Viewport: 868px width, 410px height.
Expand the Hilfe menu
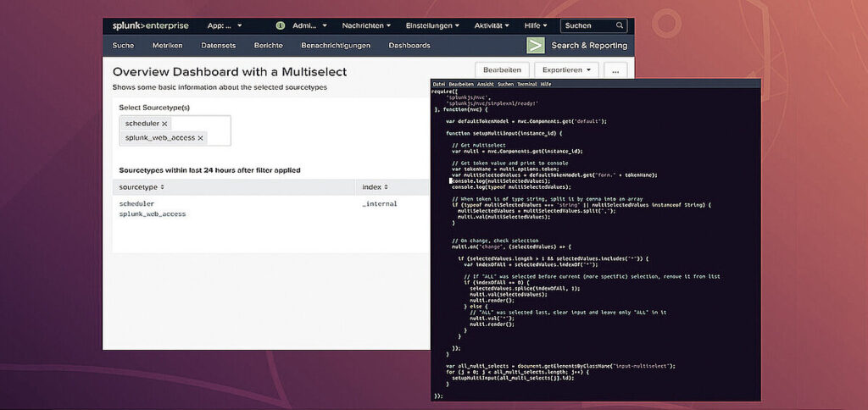pyautogui.click(x=536, y=25)
